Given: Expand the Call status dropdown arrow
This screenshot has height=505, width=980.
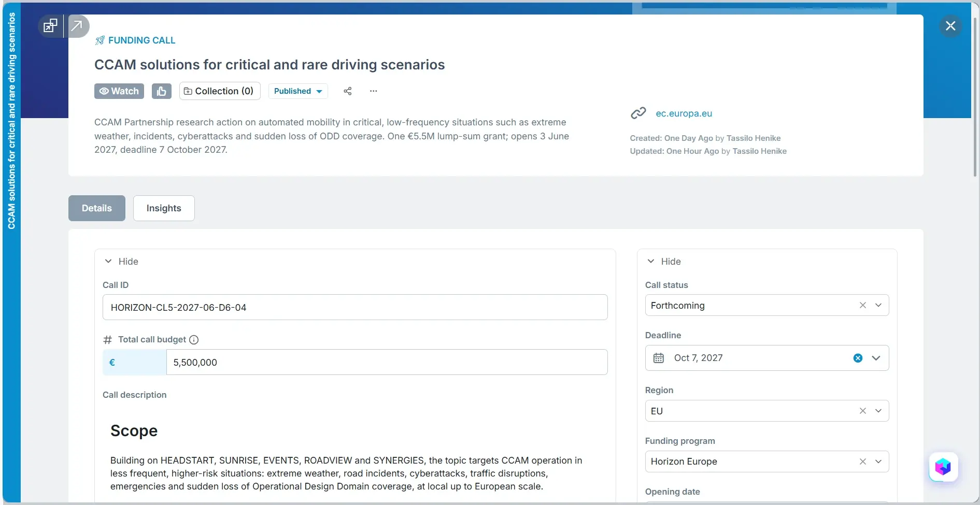Looking at the screenshot, I should (878, 305).
